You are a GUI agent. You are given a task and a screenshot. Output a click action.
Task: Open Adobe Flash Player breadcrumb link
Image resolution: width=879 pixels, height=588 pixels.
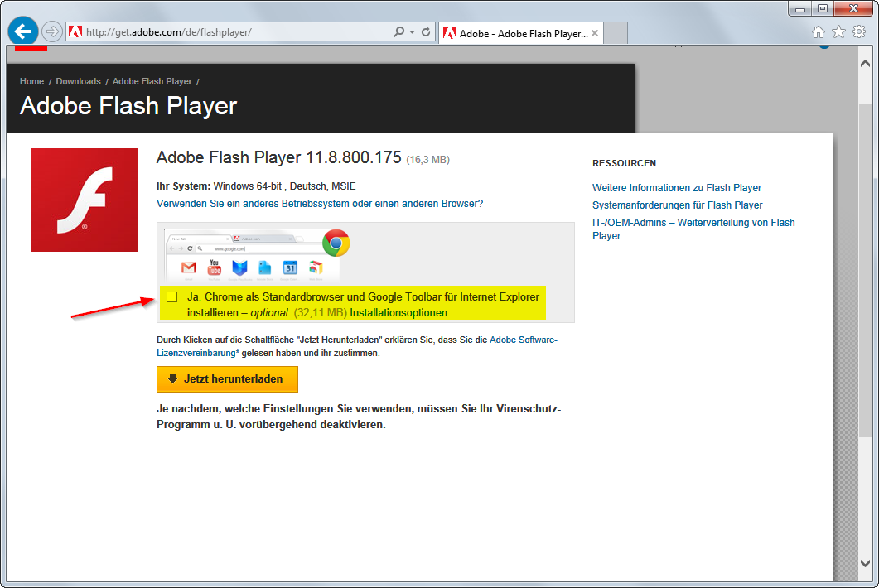click(152, 81)
